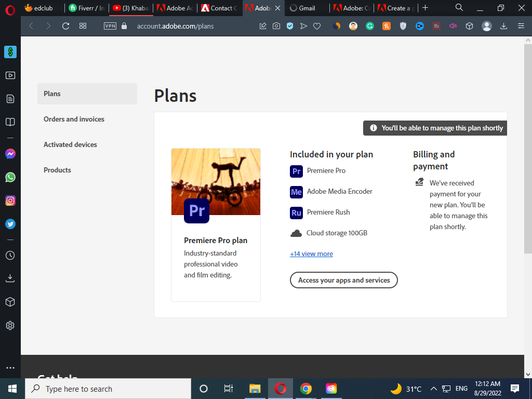Open the Grammarly extension icon
Viewport: 532px width, 399px height.
point(369,25)
